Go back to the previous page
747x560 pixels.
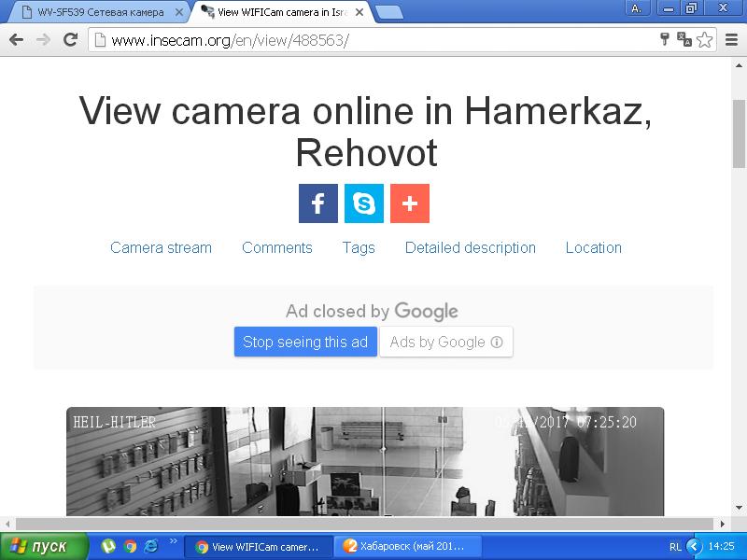pos(16,40)
